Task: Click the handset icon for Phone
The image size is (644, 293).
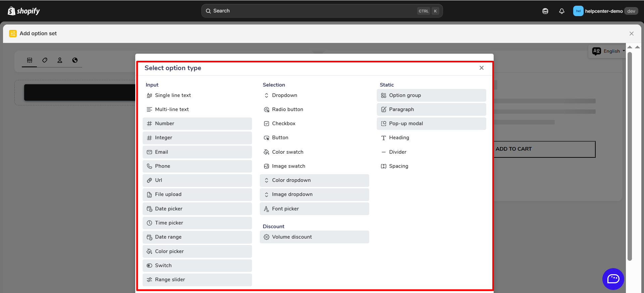Action: click(149, 166)
